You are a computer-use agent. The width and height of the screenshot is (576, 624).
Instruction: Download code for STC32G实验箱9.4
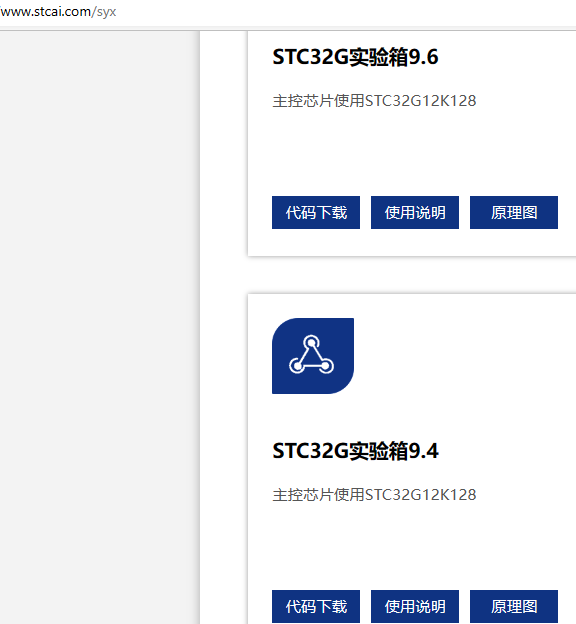(316, 606)
